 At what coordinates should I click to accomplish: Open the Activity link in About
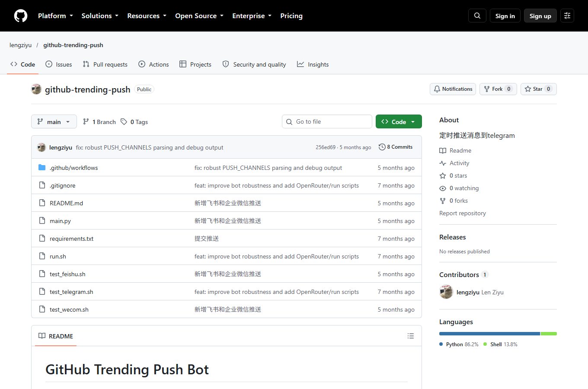[x=454, y=163]
